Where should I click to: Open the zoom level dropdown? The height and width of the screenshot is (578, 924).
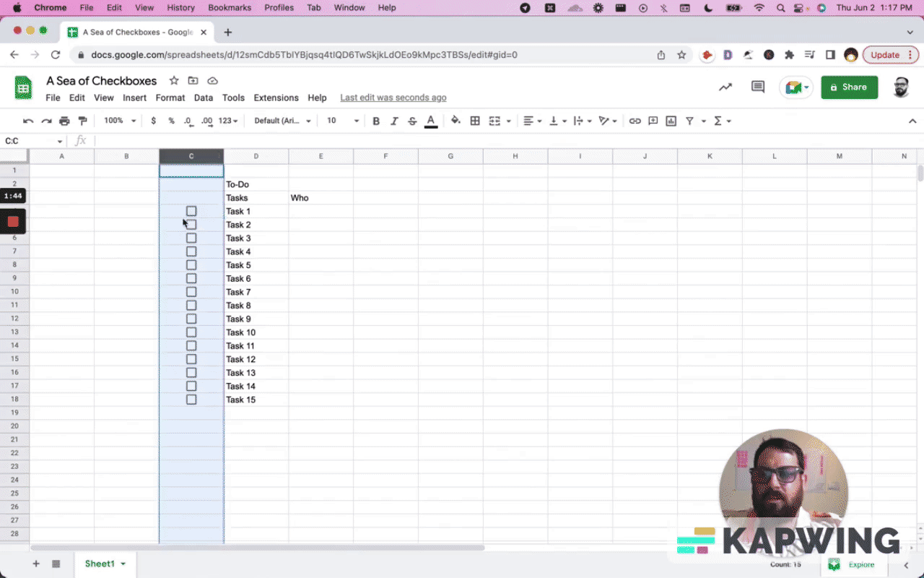point(120,121)
